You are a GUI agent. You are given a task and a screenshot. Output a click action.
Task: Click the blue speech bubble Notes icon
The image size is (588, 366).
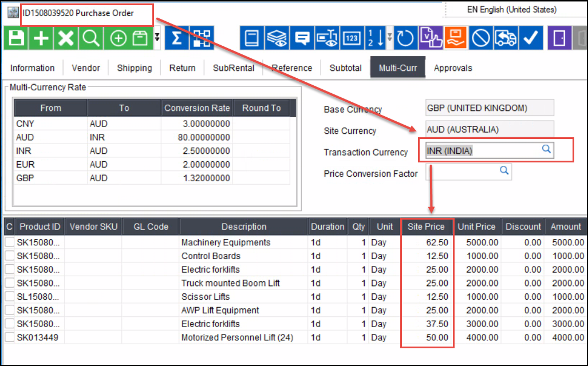tap(303, 38)
